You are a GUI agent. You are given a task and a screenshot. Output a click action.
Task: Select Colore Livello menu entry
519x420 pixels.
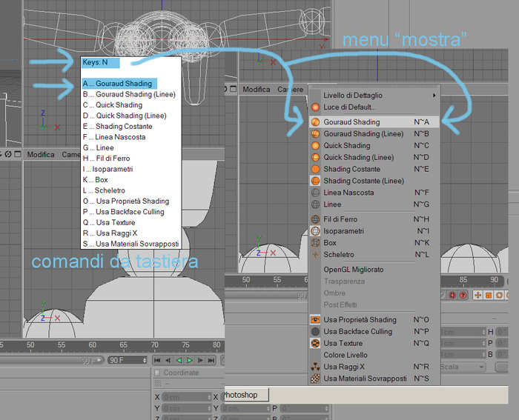point(374,355)
